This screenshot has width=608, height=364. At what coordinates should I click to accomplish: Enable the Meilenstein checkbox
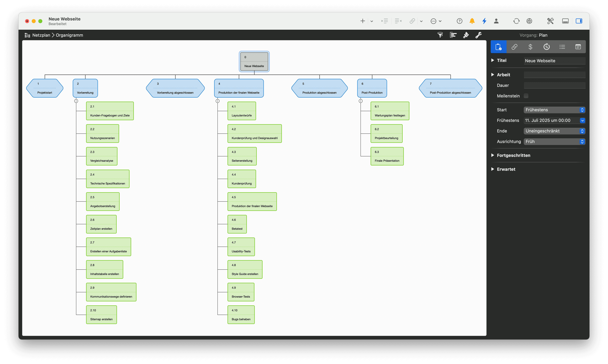pyautogui.click(x=526, y=96)
